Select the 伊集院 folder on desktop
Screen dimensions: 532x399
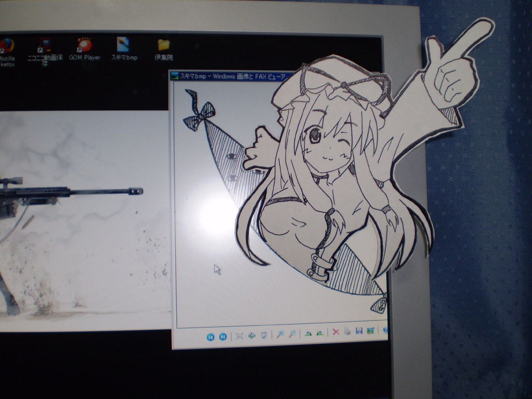(164, 49)
